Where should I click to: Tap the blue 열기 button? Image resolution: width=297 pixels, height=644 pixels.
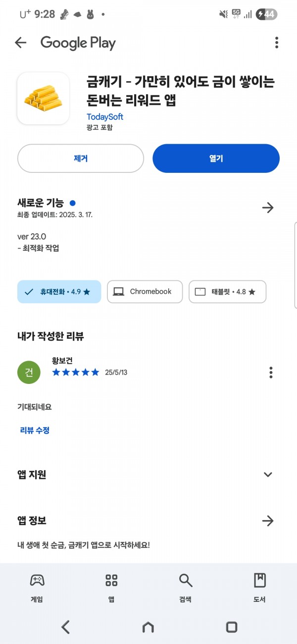(216, 159)
